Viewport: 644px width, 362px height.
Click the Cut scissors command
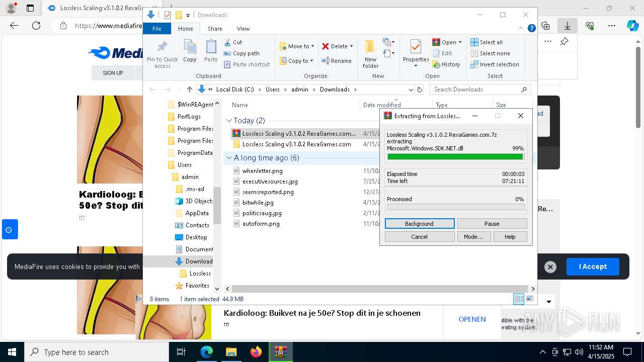click(x=233, y=42)
